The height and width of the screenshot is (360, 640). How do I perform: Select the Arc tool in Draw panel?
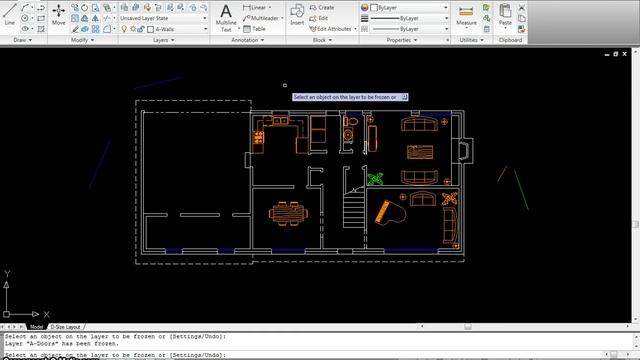point(25,7)
